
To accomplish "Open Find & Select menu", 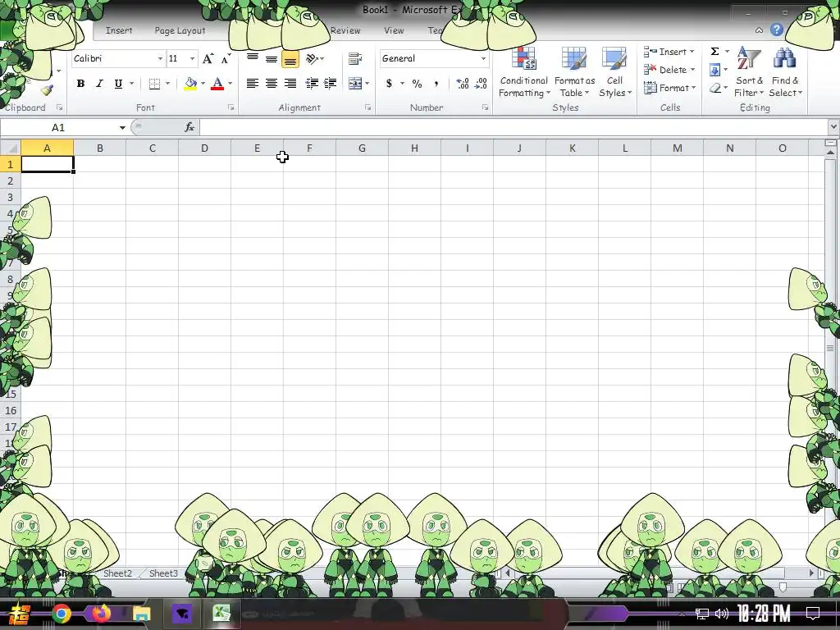I will [x=785, y=72].
